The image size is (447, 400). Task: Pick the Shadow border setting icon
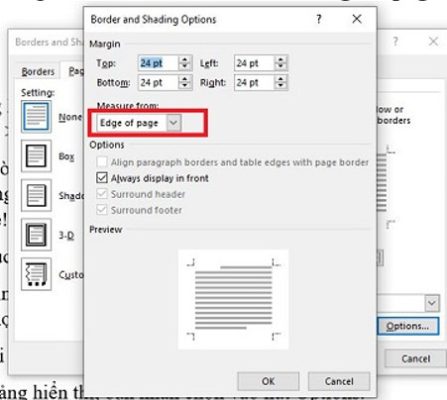tap(36, 195)
